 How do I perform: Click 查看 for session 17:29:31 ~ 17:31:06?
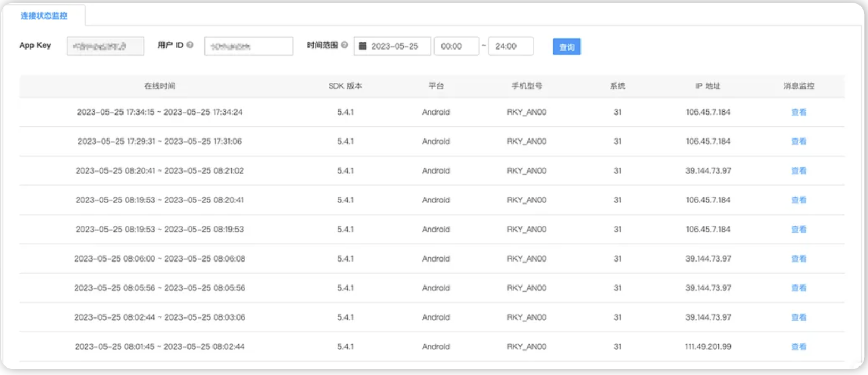point(799,141)
